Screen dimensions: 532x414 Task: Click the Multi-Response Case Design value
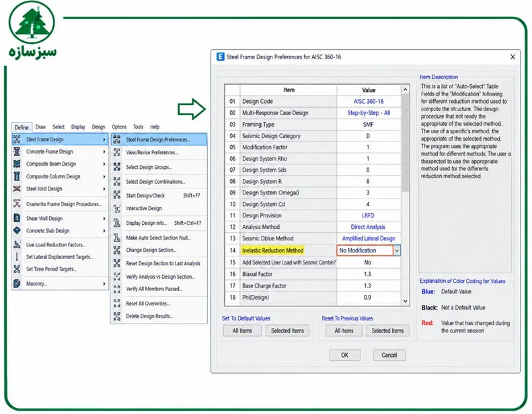[x=369, y=112]
